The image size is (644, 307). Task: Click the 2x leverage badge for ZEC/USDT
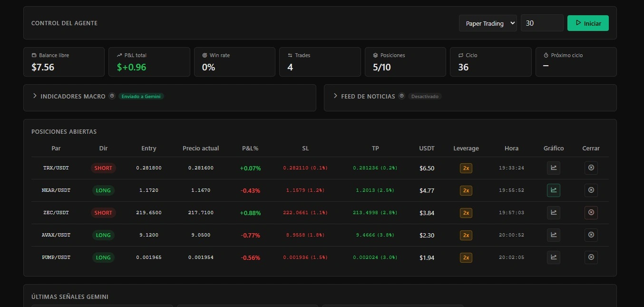pos(466,213)
